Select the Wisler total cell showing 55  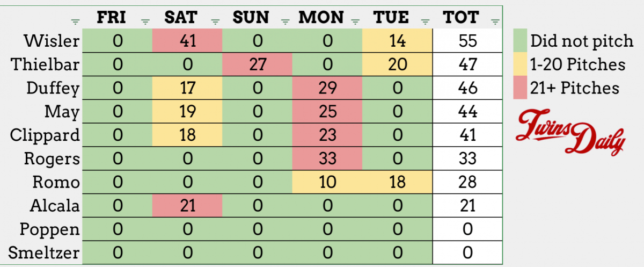coord(468,41)
